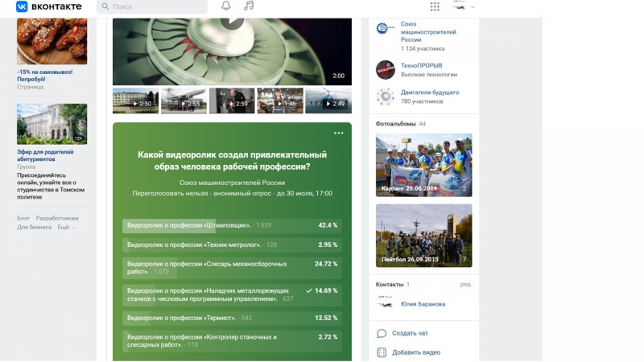Open Картинг 26.06.2014 photo album

tap(424, 165)
